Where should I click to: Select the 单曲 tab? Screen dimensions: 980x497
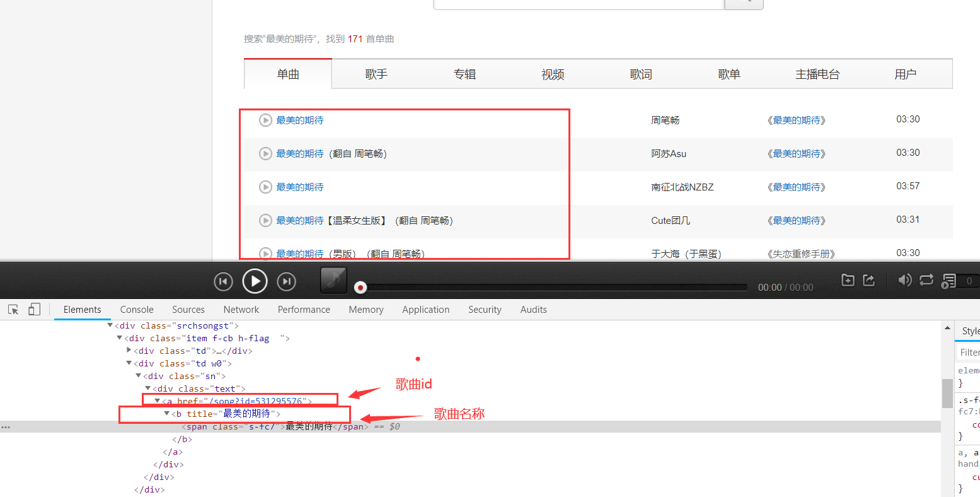[x=288, y=74]
